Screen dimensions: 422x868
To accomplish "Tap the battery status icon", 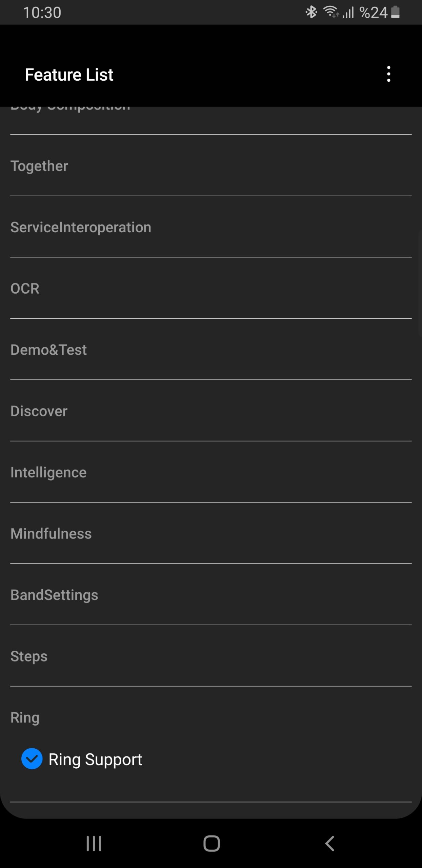I will [395, 13].
